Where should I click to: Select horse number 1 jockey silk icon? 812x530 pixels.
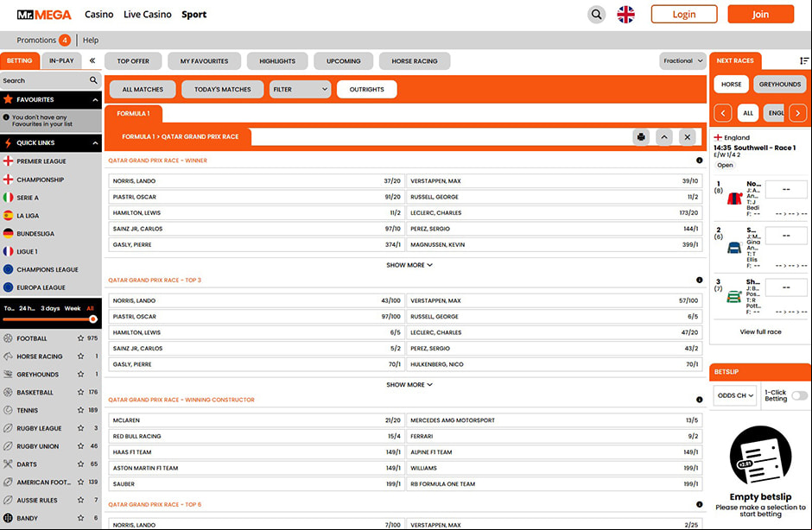click(x=734, y=199)
